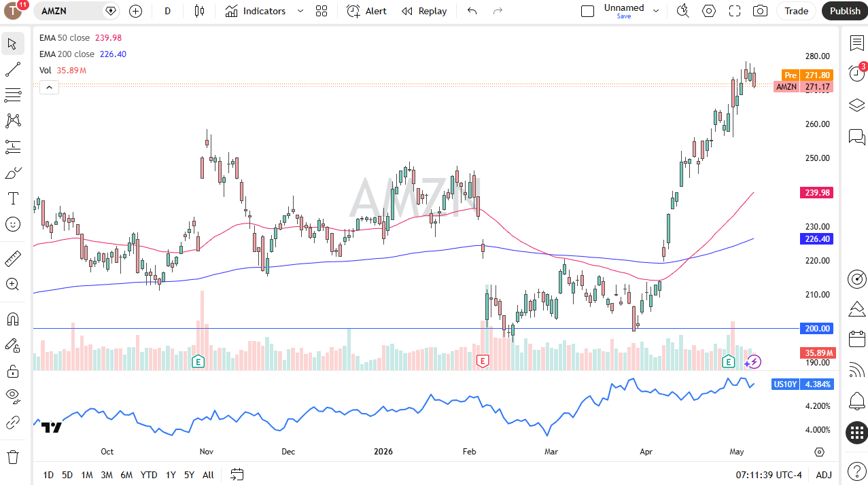
Task: Enter fullscreen mode
Action: (x=735, y=11)
